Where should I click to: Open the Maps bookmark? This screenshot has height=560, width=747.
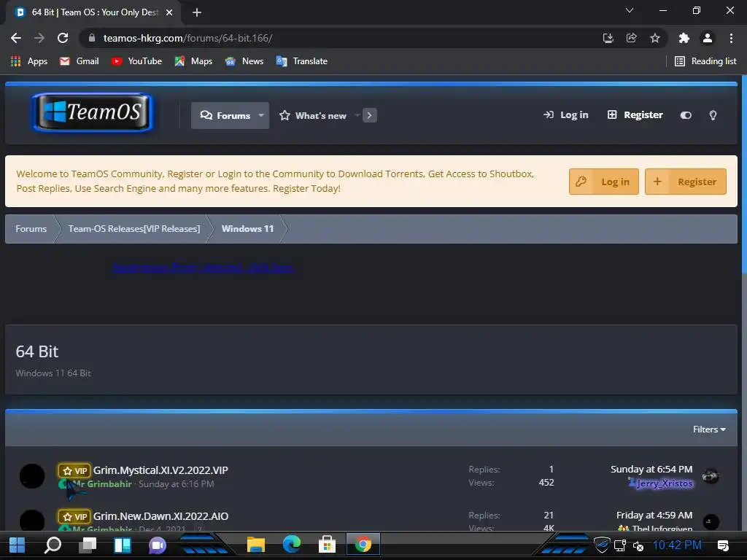click(x=193, y=61)
